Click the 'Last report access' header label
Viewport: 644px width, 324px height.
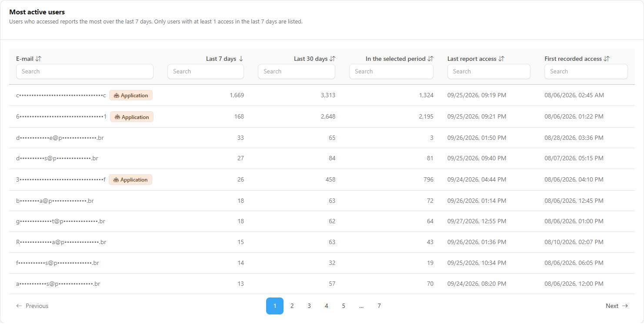click(x=472, y=59)
